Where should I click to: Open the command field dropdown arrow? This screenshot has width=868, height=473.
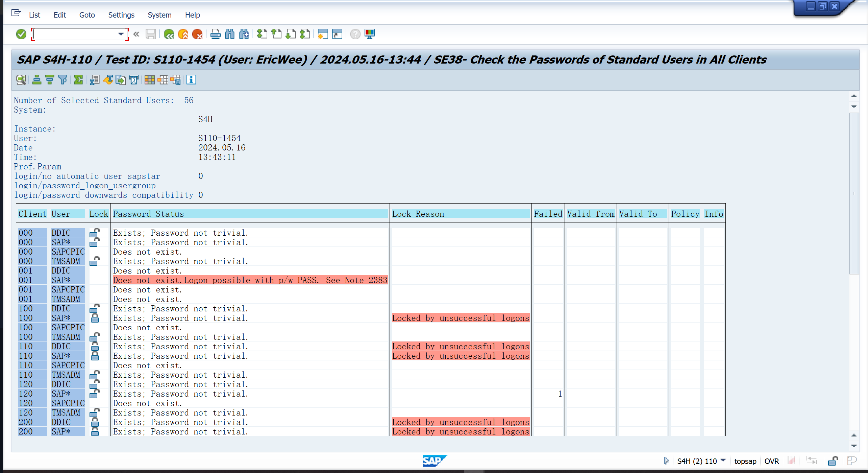pyautogui.click(x=121, y=34)
